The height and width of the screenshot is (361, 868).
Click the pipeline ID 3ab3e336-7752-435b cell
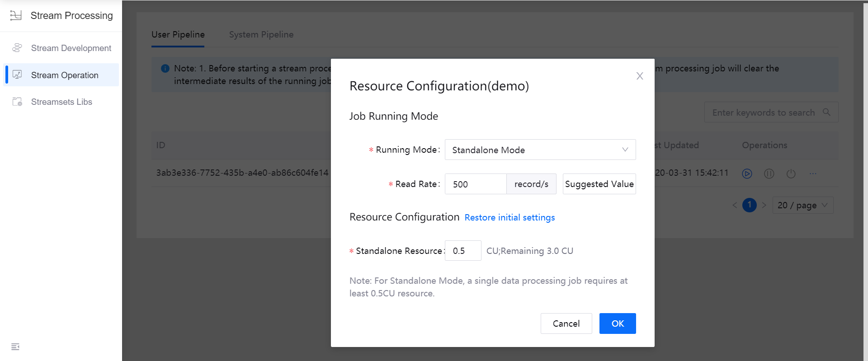tap(242, 173)
